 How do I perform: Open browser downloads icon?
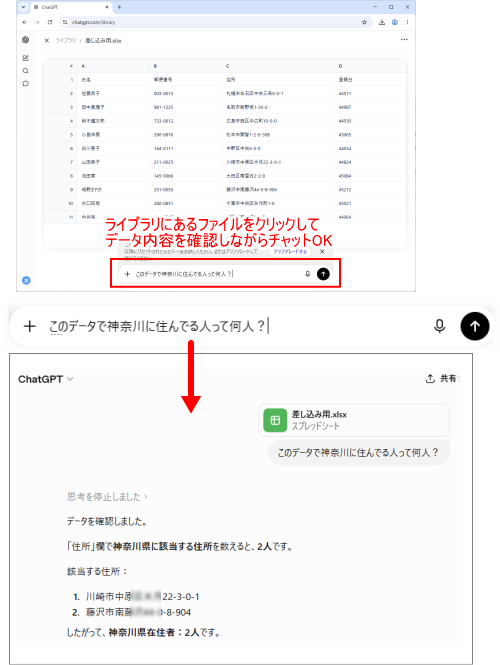pos(382,22)
